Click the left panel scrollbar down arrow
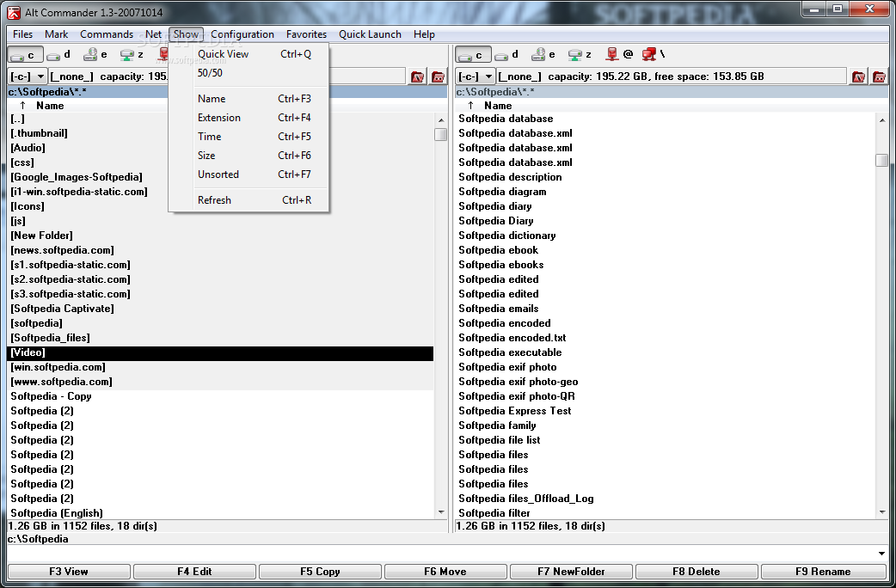Viewport: 896px width, 588px height. pos(440,512)
